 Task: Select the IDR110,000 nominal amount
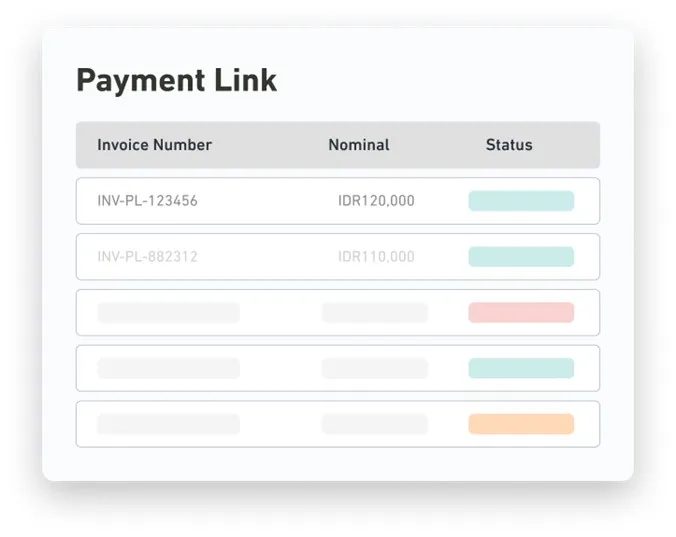click(376, 257)
